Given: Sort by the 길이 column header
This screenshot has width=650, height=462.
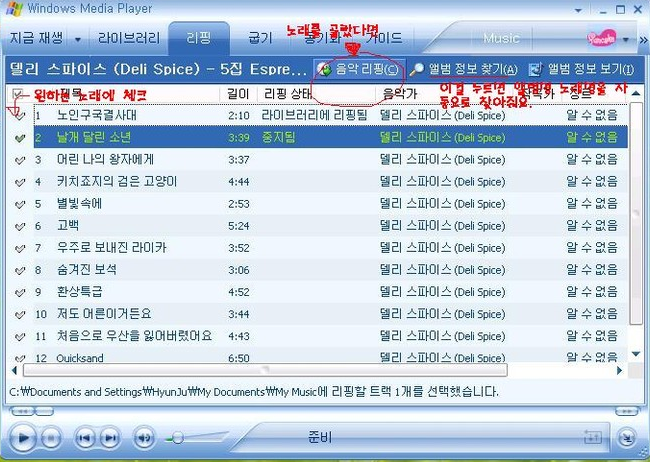Looking at the screenshot, I should (238, 94).
